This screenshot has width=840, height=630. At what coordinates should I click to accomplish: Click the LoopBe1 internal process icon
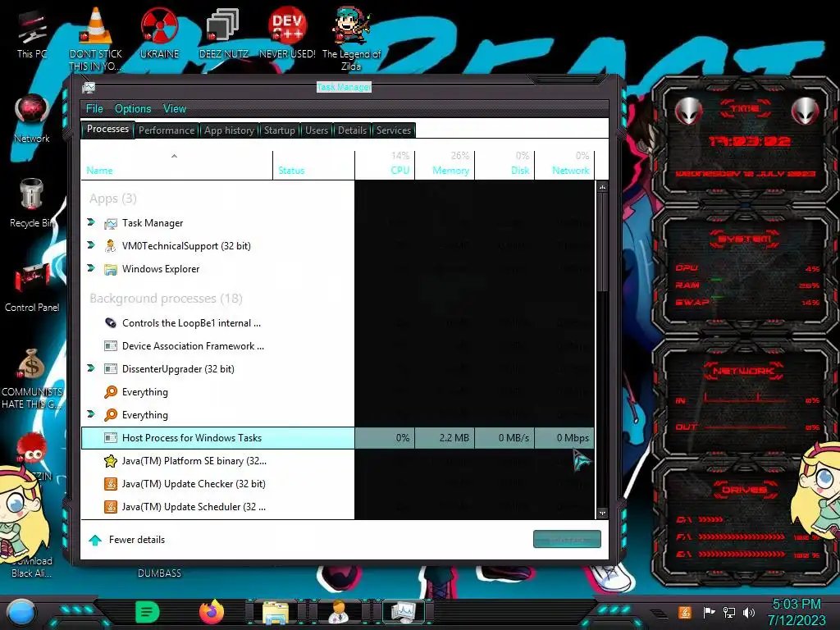(111, 323)
